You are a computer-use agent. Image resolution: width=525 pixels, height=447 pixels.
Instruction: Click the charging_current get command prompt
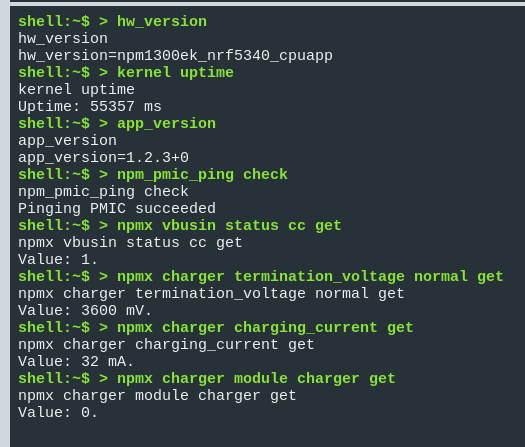coord(216,328)
